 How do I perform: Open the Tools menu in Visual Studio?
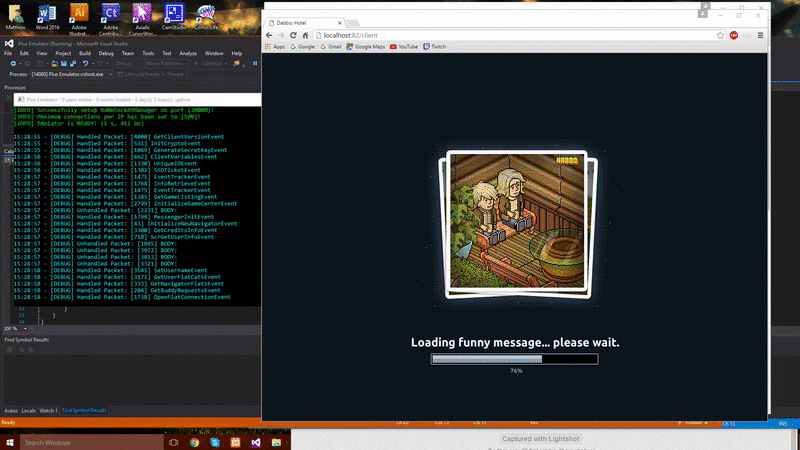pyautogui.click(x=148, y=53)
